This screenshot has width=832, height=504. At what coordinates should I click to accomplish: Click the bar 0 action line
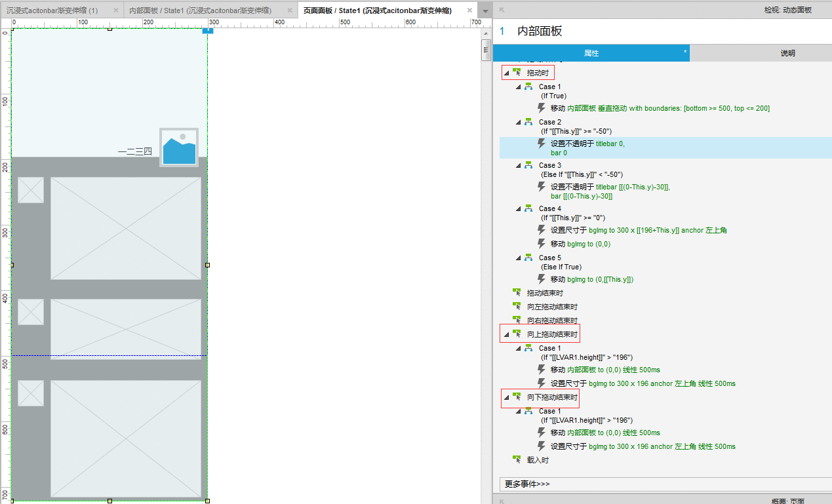[x=559, y=153]
